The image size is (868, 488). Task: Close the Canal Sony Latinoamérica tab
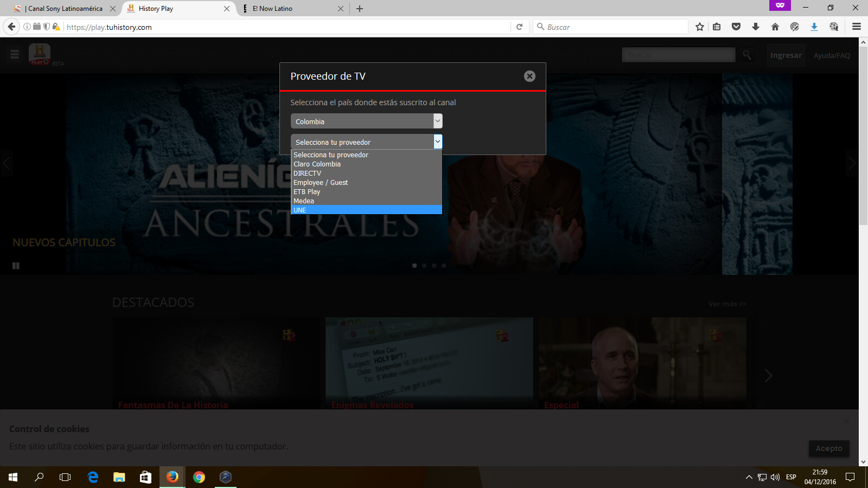113,9
